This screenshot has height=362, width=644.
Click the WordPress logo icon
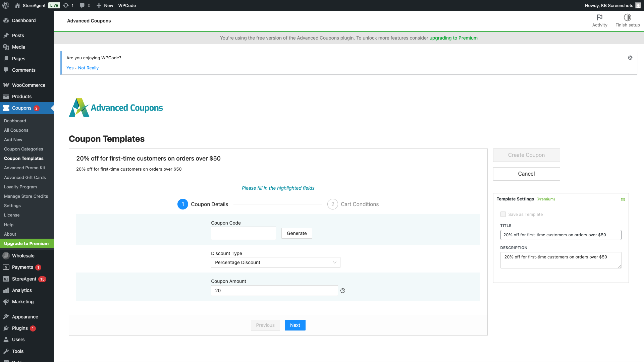(x=6, y=5)
